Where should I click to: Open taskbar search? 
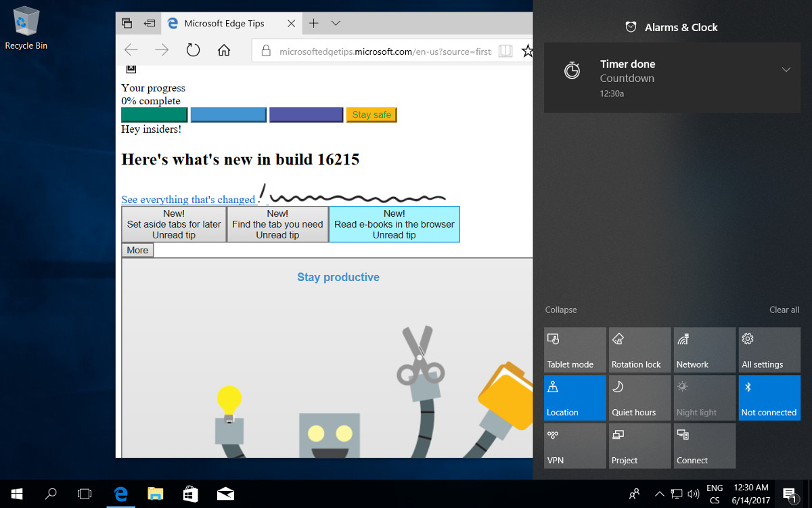pyautogui.click(x=51, y=494)
